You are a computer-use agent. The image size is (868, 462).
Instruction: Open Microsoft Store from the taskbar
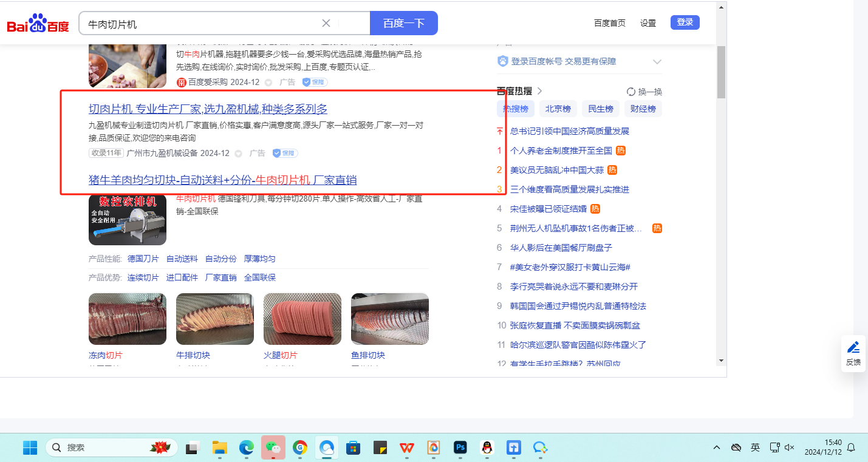click(x=354, y=448)
